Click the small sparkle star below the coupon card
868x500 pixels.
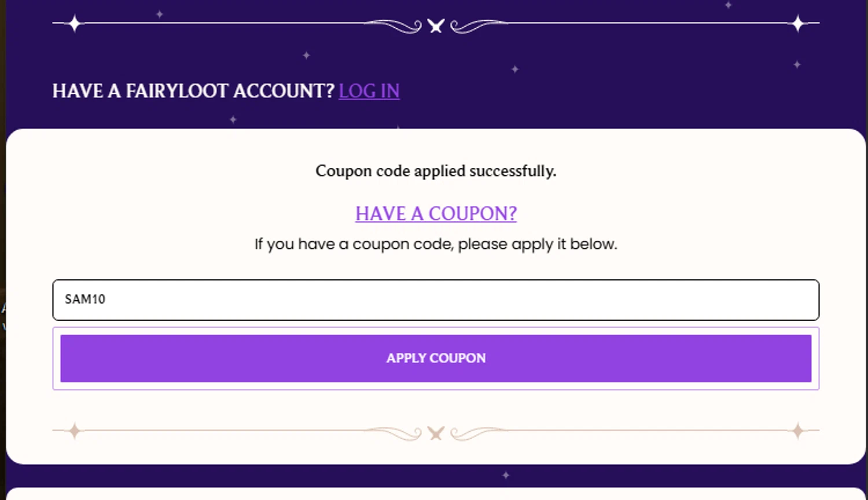point(506,475)
